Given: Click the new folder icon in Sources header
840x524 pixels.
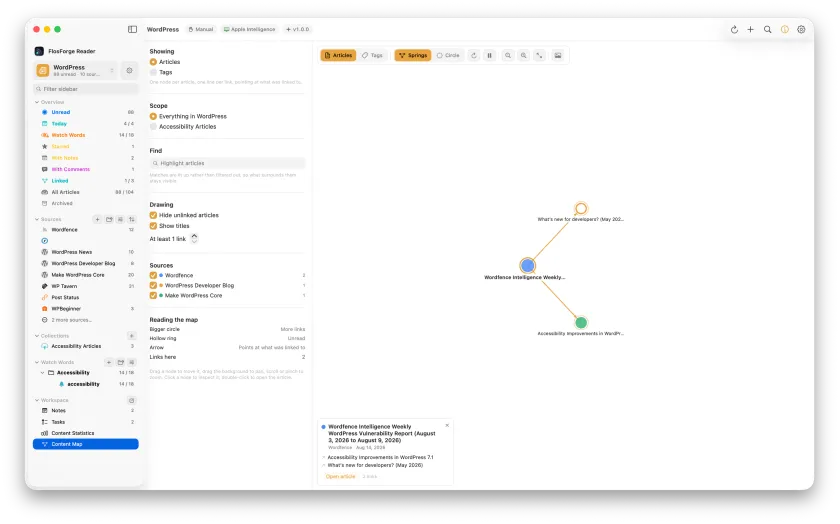Looking at the screenshot, I should 109,219.
